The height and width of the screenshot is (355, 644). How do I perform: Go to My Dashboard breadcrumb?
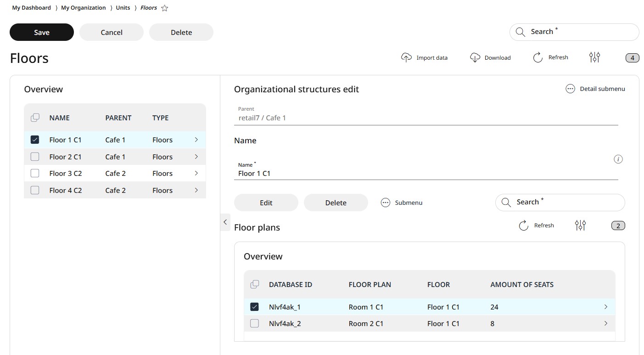[x=32, y=8]
